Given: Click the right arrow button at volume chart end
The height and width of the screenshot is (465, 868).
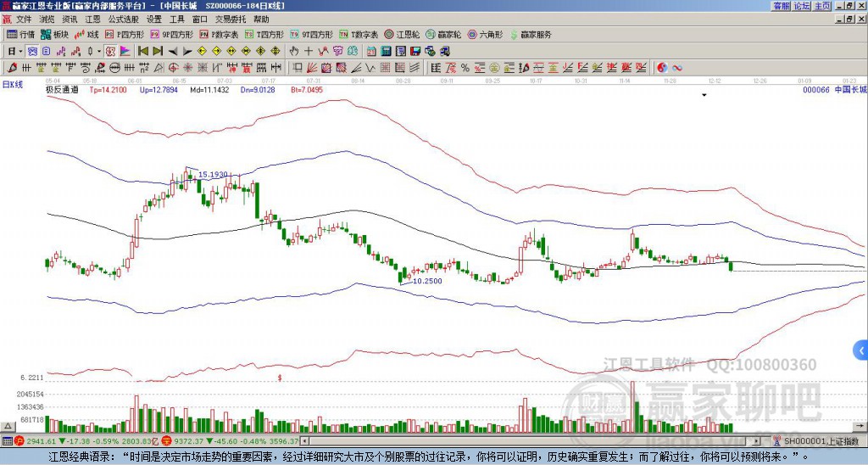Looking at the screenshot, I should 861,426.
